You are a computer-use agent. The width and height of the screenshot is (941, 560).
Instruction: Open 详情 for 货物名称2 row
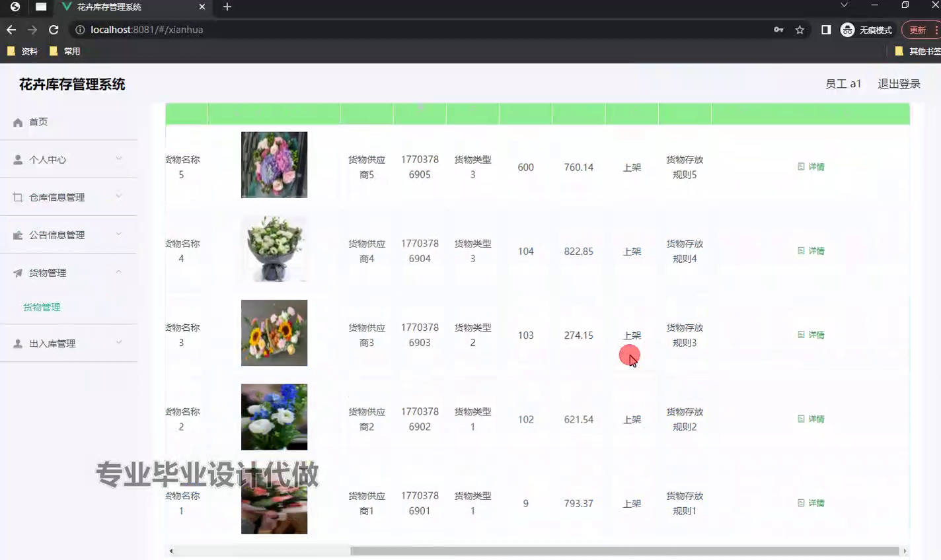tap(811, 419)
